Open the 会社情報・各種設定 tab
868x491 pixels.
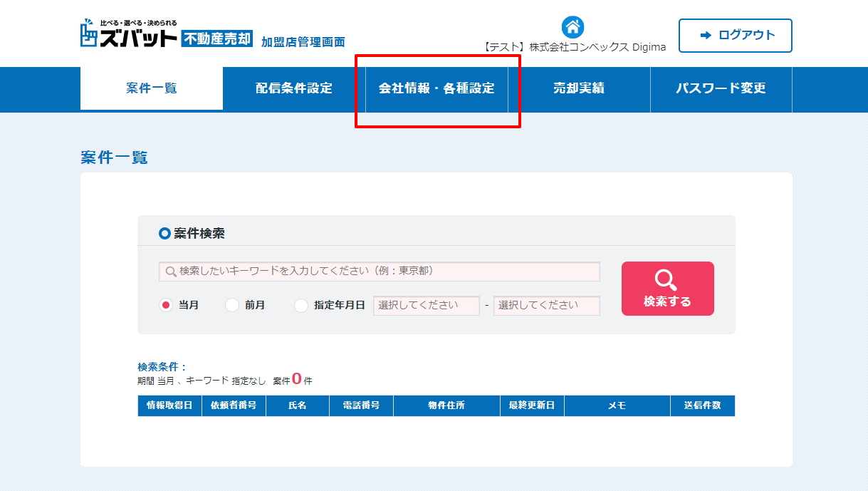(436, 89)
